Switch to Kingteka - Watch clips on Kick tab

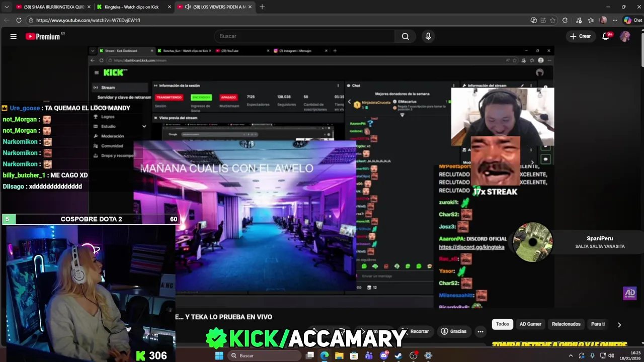click(x=132, y=7)
